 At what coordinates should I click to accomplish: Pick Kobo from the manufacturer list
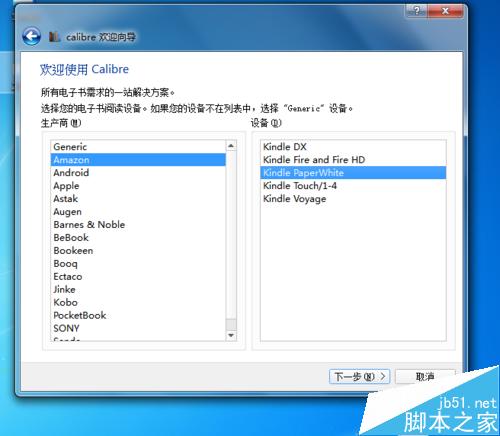pyautogui.click(x=138, y=302)
